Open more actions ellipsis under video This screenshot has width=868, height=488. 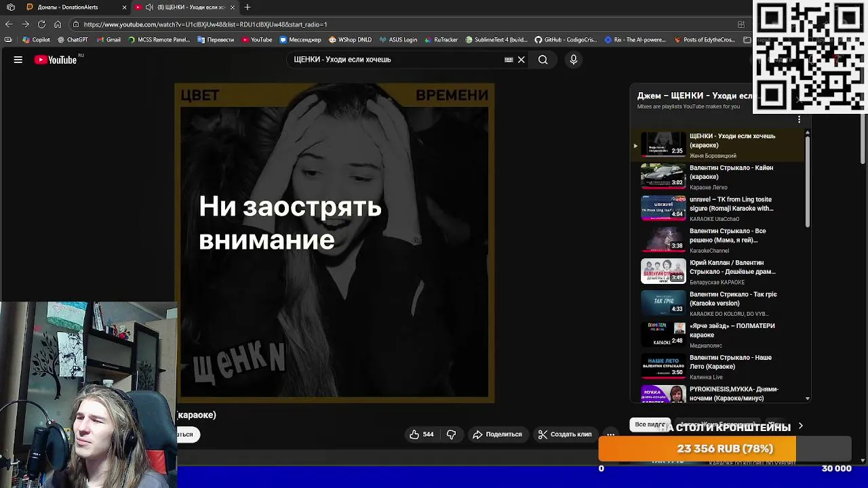(610, 434)
